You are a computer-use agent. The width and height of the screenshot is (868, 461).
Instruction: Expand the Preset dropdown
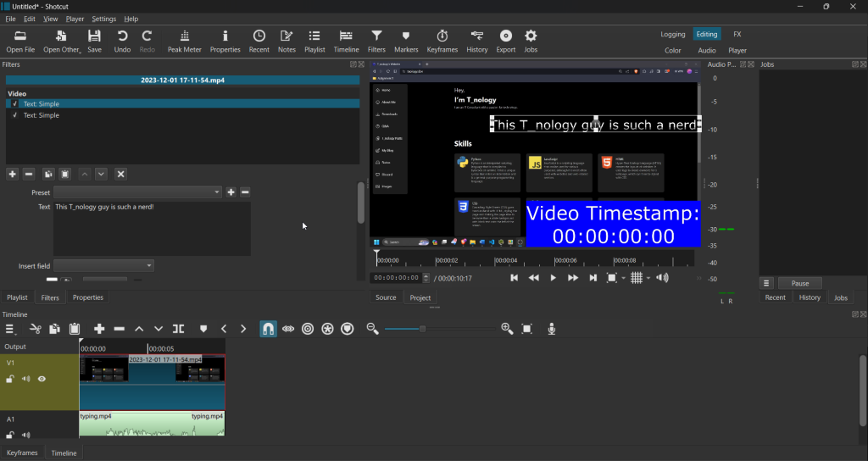tap(138, 192)
